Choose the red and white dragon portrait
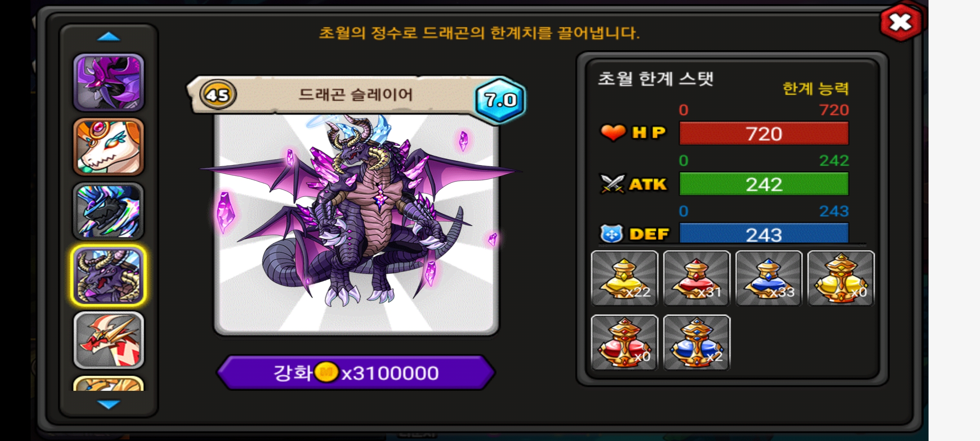Viewport: 980px width, 441px height. coord(109,340)
